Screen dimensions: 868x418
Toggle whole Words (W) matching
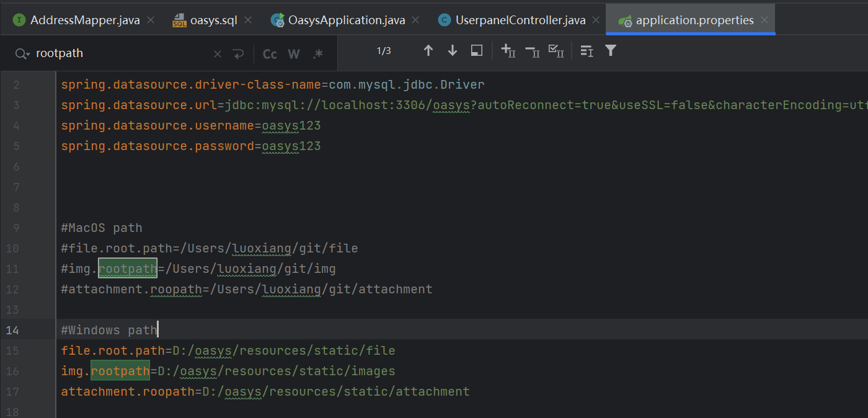click(294, 54)
